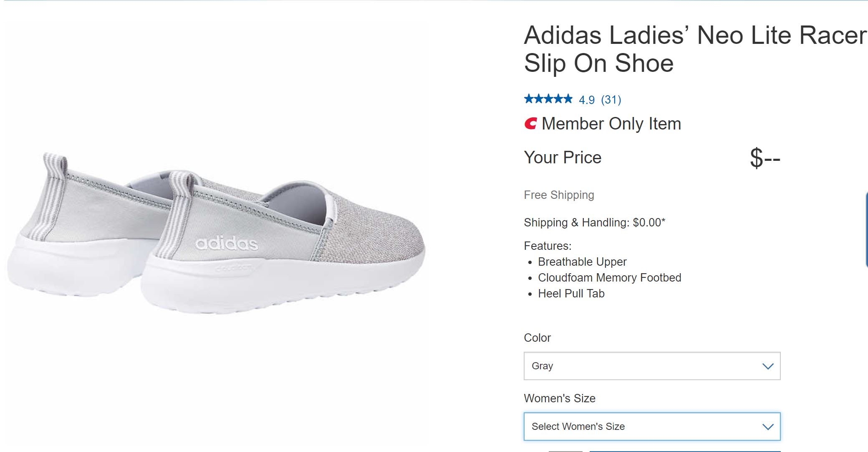Click the $-- price placeholder
The height and width of the screenshot is (452, 868).
tap(765, 158)
